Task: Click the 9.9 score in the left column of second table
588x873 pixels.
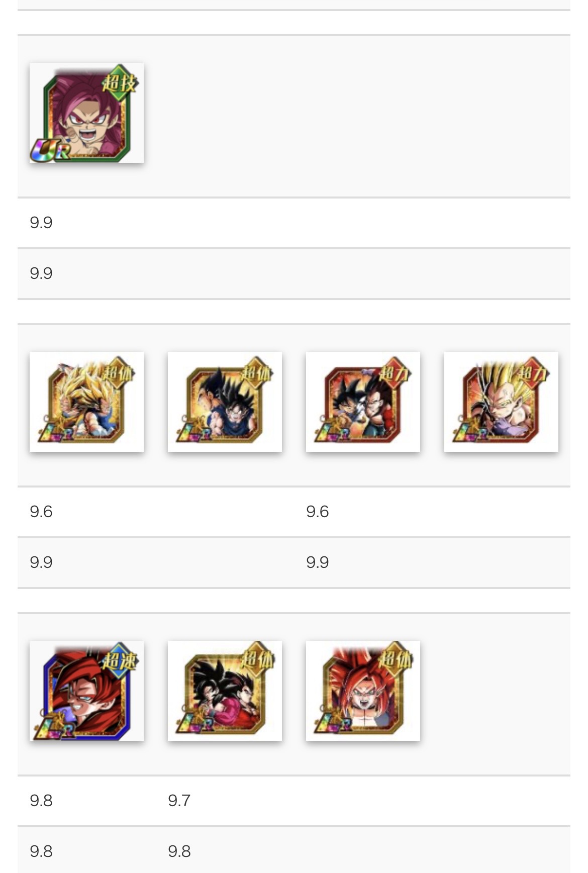Action: (x=41, y=562)
